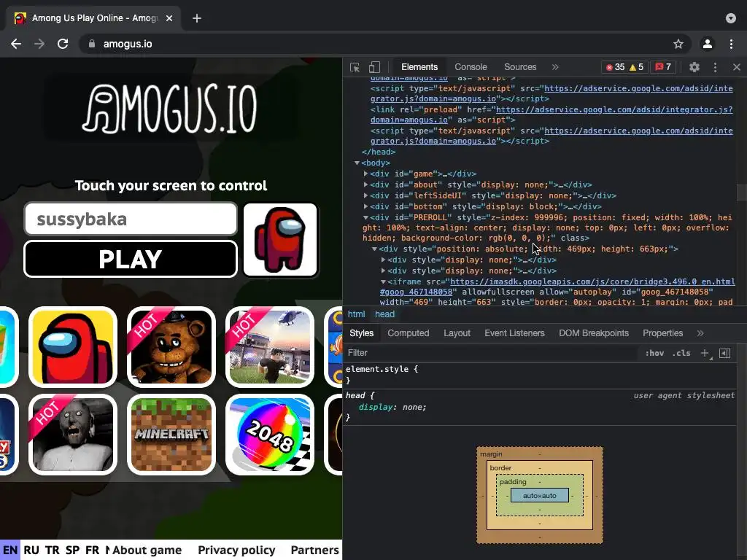Open the Minecraft game thumbnail
Screen dimensions: 747x560
[x=171, y=435]
